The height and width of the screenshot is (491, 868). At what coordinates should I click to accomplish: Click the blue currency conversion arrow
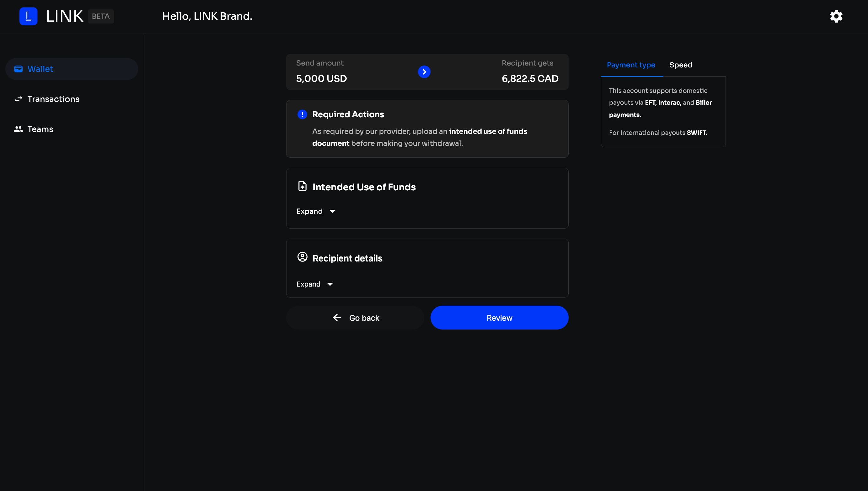[424, 72]
